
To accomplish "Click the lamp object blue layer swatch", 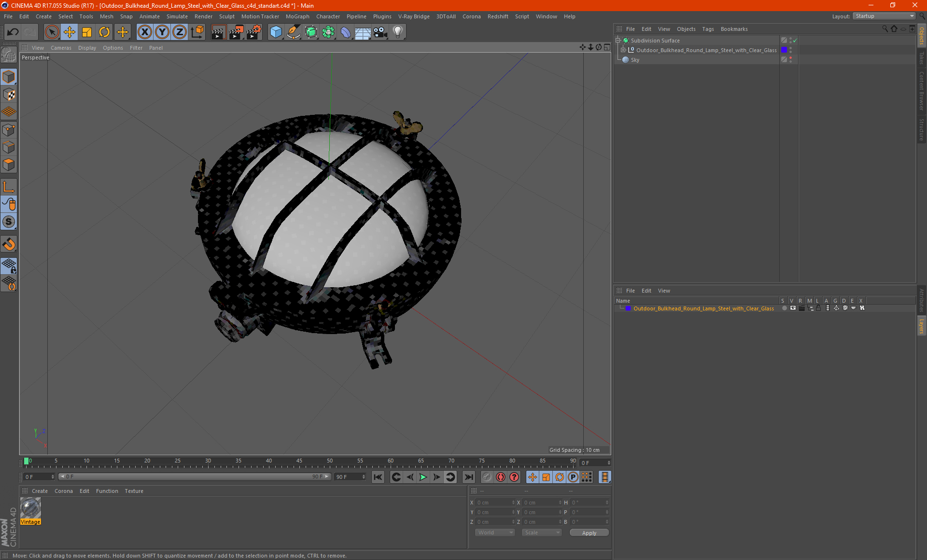I will point(784,50).
